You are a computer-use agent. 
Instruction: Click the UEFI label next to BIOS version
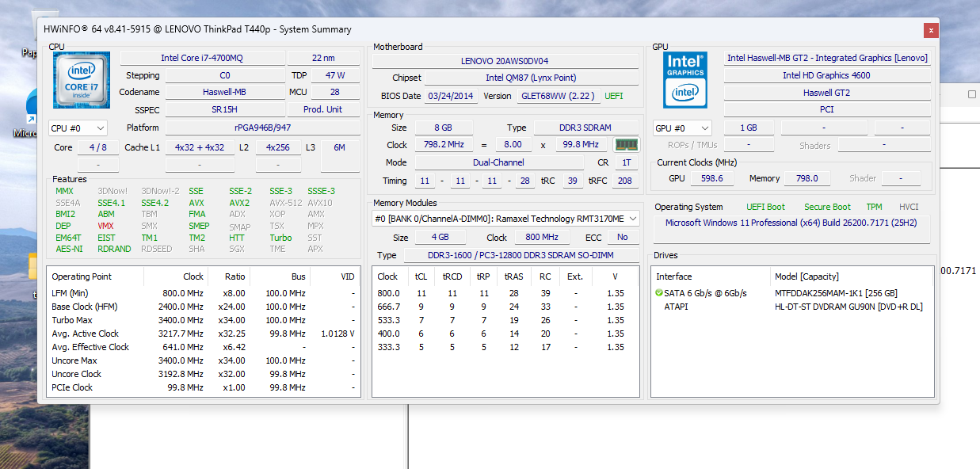click(614, 96)
